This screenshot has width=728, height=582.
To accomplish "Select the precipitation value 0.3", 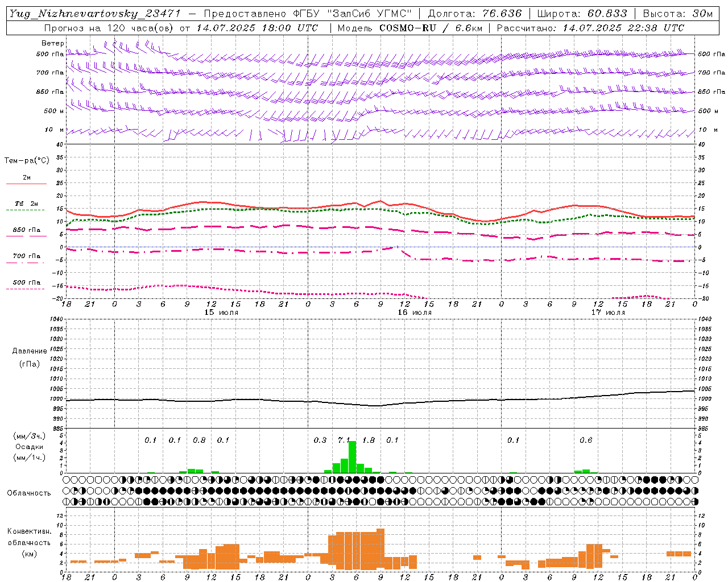I will coord(320,440).
